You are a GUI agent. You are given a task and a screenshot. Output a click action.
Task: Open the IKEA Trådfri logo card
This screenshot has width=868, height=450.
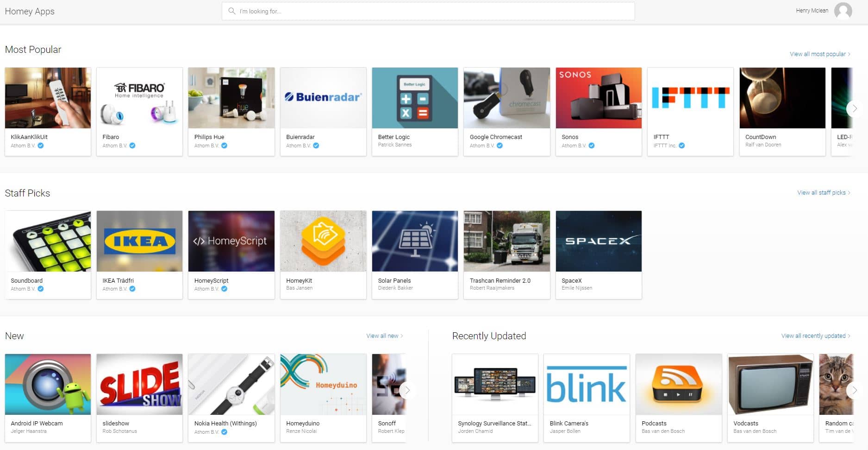tap(139, 241)
